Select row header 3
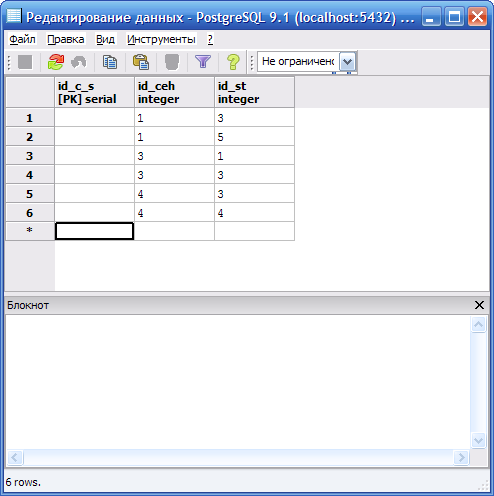 30,156
